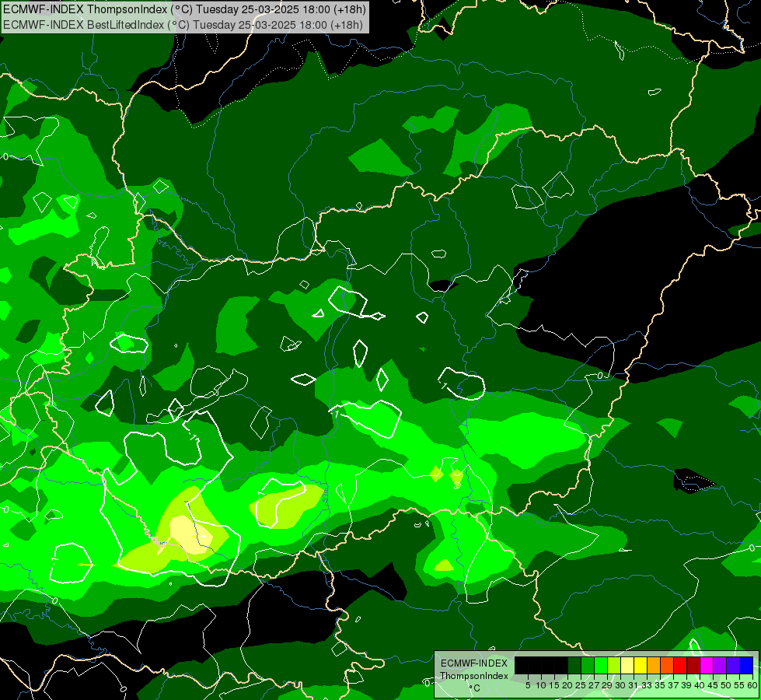
Task: Click the 'ECMWF-INDEX' label in the legend
Action: pyautogui.click(x=474, y=663)
